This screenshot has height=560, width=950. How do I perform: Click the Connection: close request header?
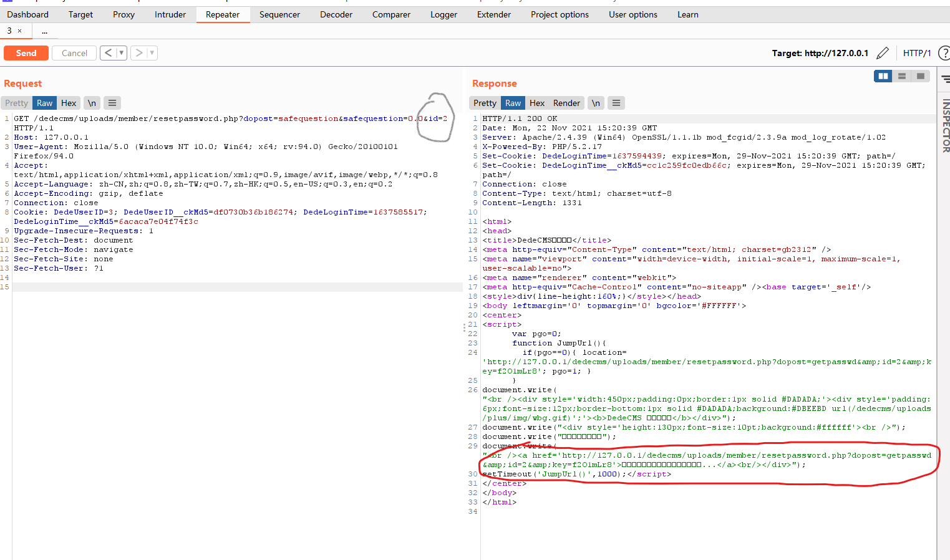click(x=56, y=203)
